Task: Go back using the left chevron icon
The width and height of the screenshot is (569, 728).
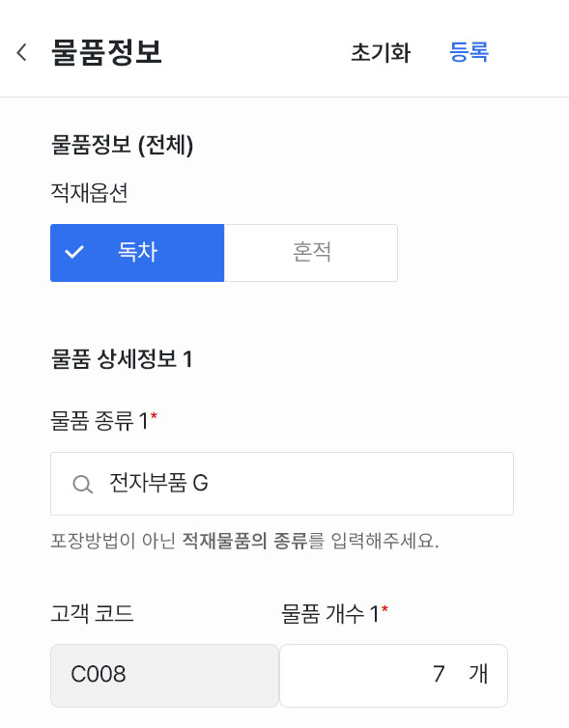Action: pyautogui.click(x=21, y=52)
